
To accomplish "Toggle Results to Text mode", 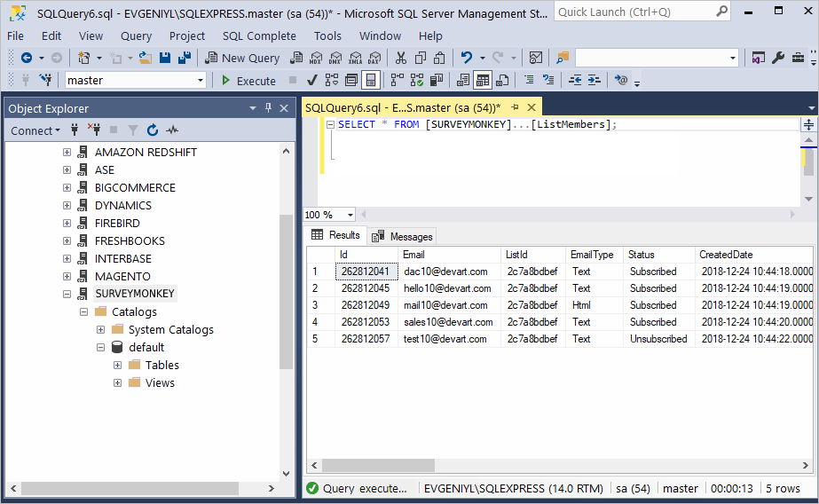I will point(463,81).
